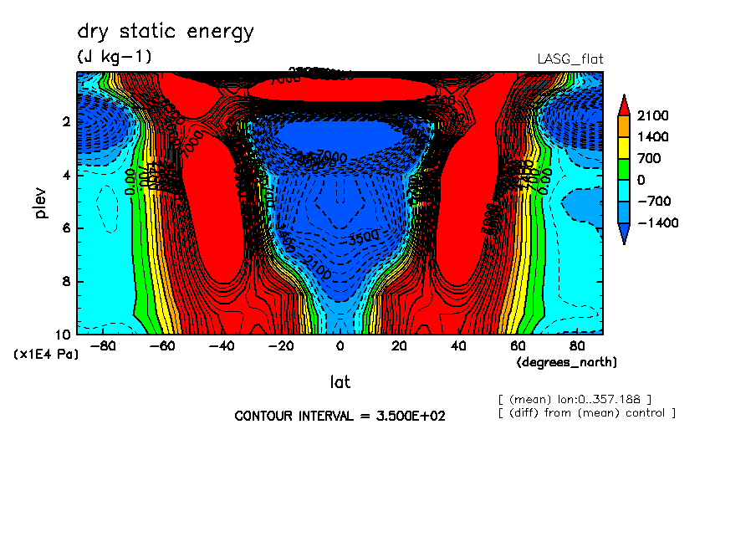Select the CONTOUR INTERVAL text
This screenshot has width=756, height=547.
coord(340,416)
